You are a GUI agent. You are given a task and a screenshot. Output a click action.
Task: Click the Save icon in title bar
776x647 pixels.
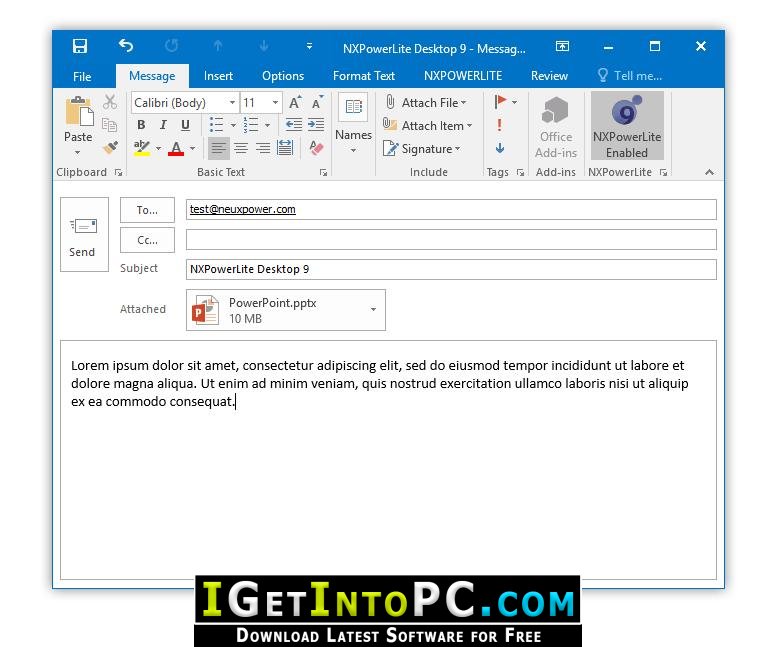point(80,46)
